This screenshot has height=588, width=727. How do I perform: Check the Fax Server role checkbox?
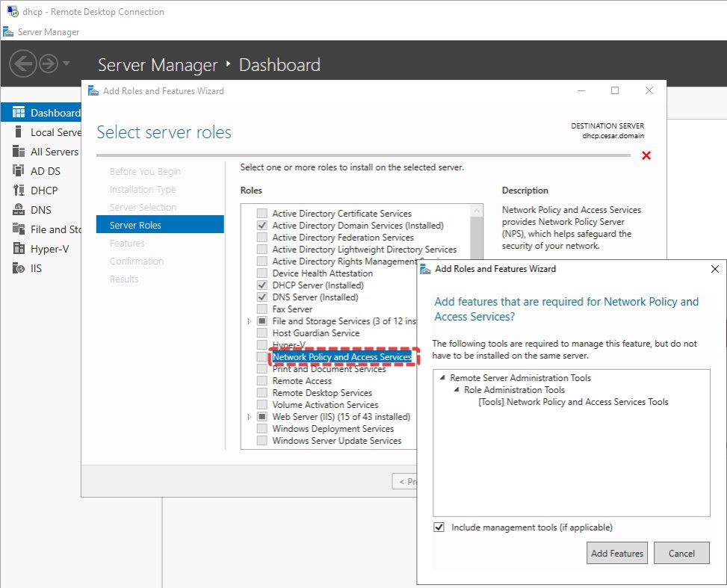pyautogui.click(x=262, y=309)
